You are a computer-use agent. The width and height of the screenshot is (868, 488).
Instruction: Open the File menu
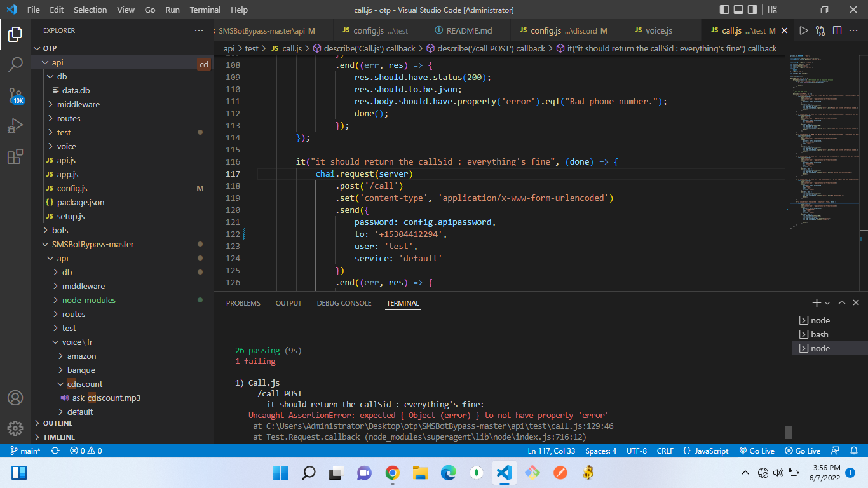pos(33,10)
